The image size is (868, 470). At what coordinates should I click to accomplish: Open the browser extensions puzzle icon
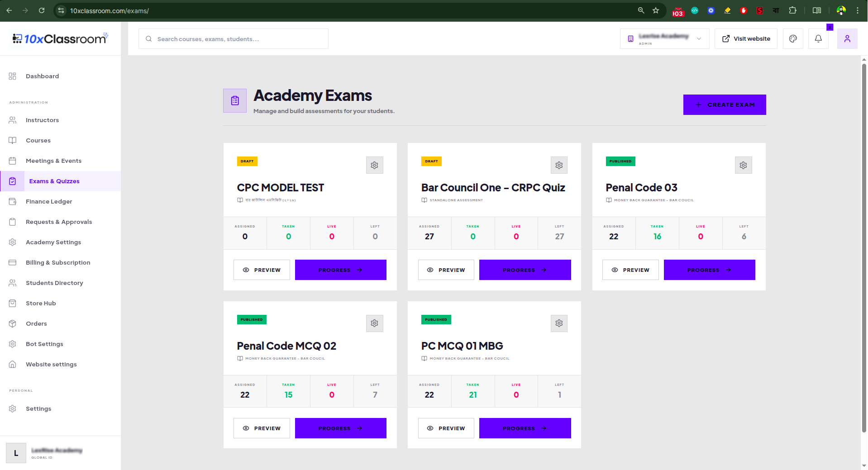(x=792, y=10)
